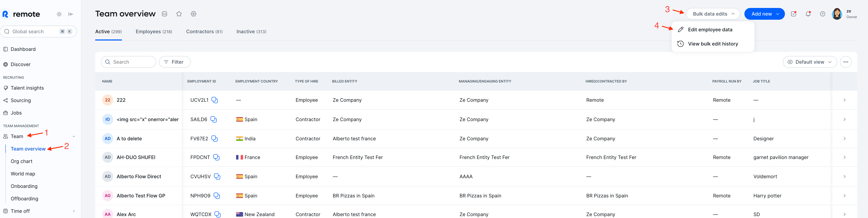The width and height of the screenshot is (868, 218).
Task: Switch to the Contractors tab
Action: (x=204, y=31)
